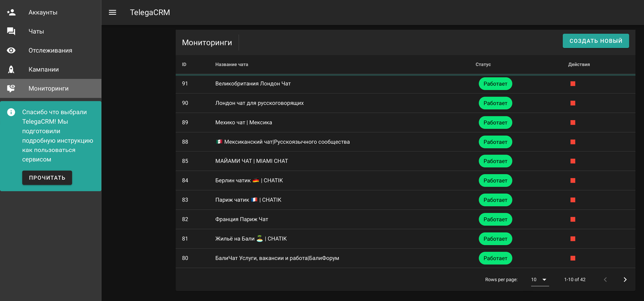Click the hamburger menu icon
The height and width of the screenshot is (301, 644).
point(113,12)
